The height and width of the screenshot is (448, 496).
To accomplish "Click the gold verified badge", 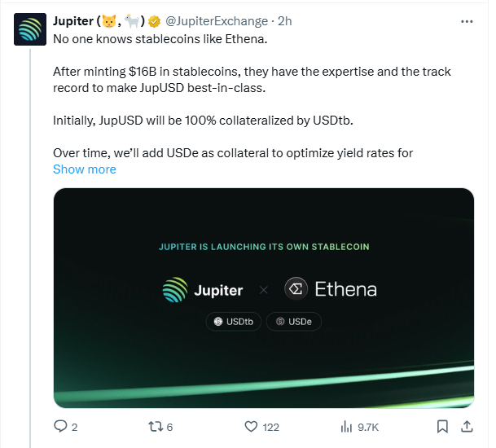I will coord(153,20).
